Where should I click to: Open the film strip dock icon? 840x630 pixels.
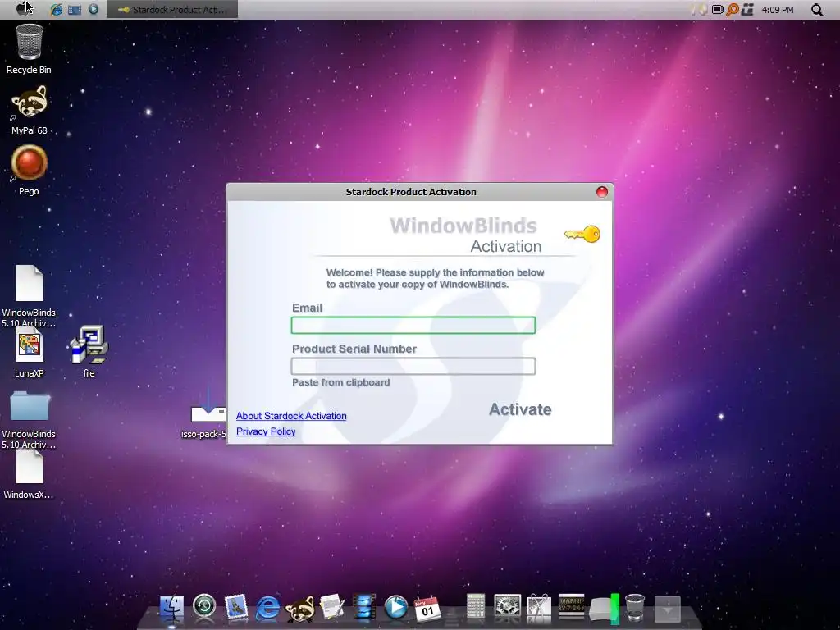[x=364, y=608]
